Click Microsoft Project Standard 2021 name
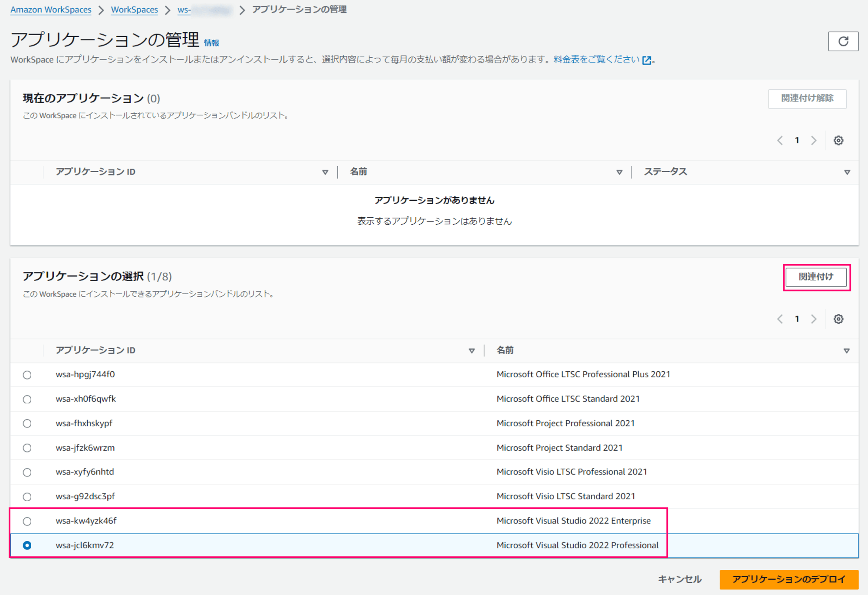Screen dimensions: 868x595 pos(559,448)
